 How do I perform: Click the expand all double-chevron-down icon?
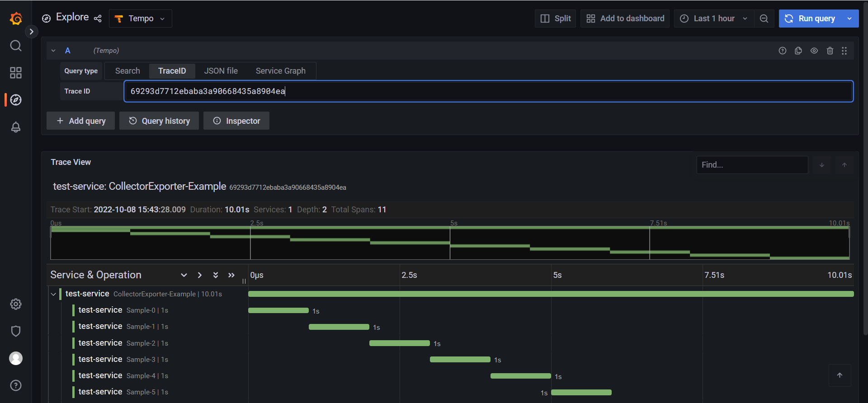click(216, 275)
